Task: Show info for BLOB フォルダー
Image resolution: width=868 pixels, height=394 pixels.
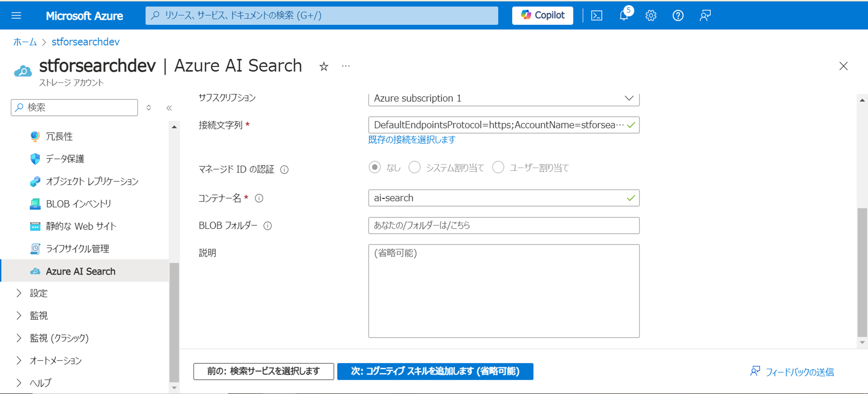Action: [267, 226]
